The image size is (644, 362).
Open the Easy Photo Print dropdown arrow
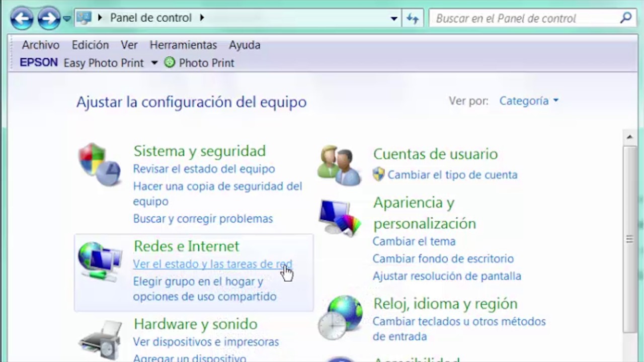tap(154, 63)
